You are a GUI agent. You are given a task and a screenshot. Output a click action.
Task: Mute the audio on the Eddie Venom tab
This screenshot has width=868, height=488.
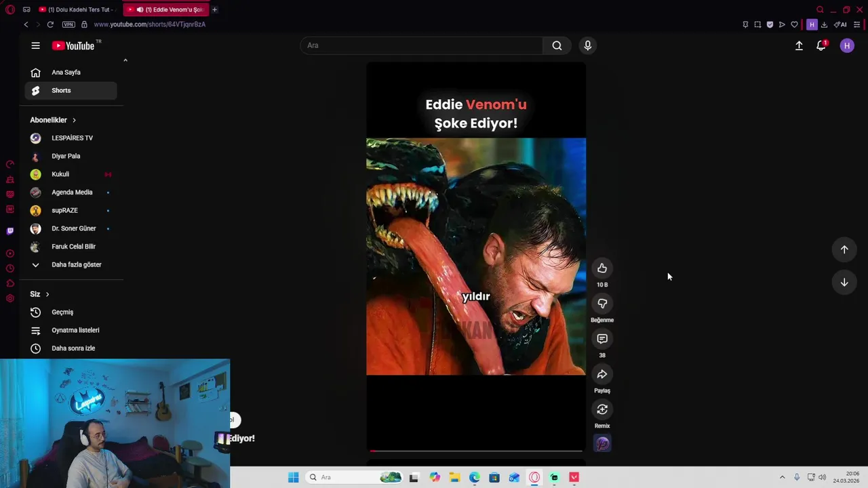pos(139,9)
